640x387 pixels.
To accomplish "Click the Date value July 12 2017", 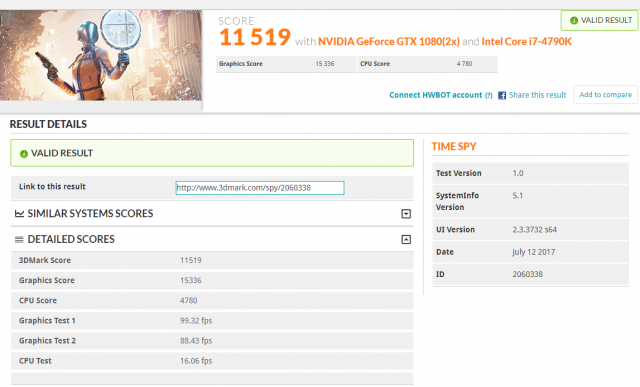I will 534,252.
